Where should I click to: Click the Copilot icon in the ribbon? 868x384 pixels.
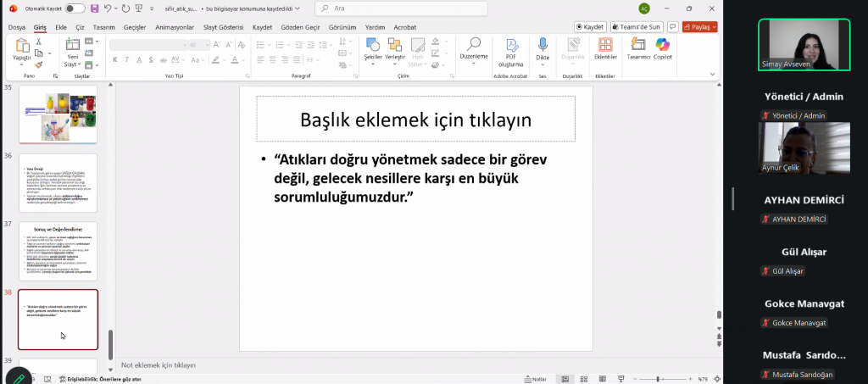pos(662,45)
